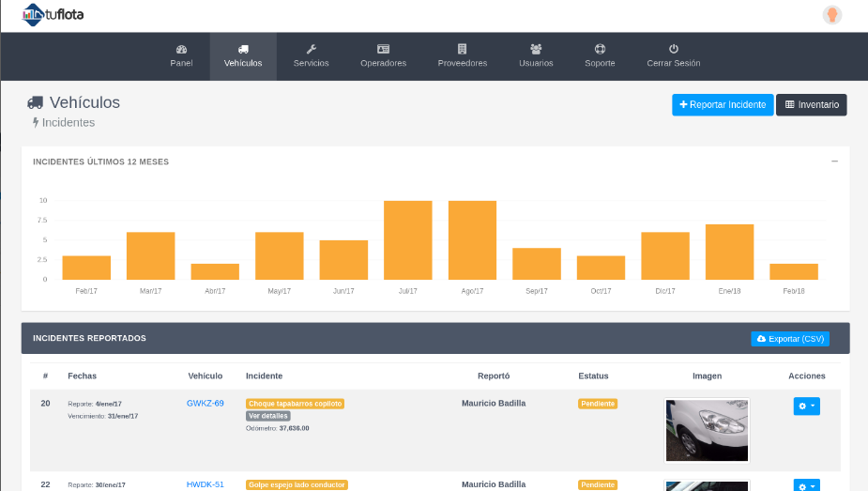Open the gear actions dropdown for incident 22
The width and height of the screenshot is (868, 491).
click(x=806, y=485)
